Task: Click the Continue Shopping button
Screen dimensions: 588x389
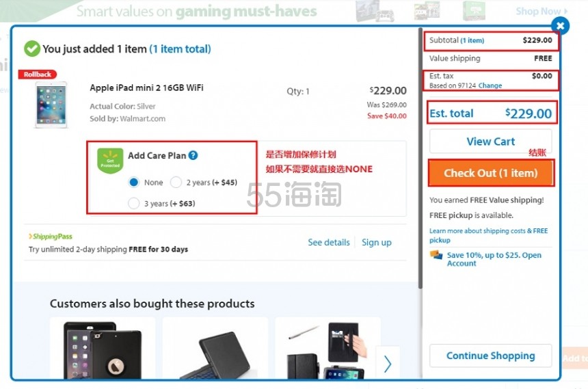Action: (490, 356)
